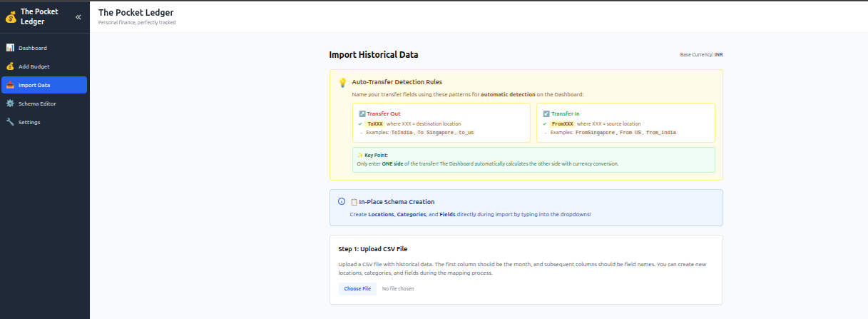Click the Transfer In arrow icon

546,113
